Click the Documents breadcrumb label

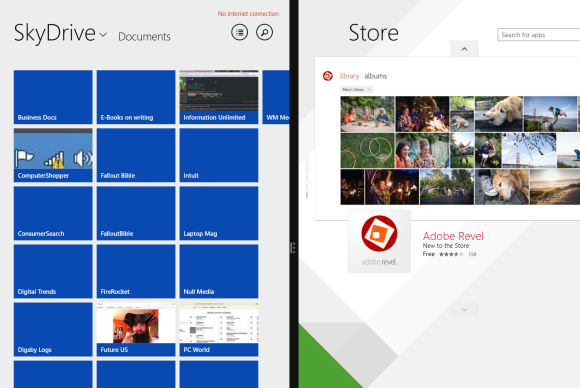144,37
